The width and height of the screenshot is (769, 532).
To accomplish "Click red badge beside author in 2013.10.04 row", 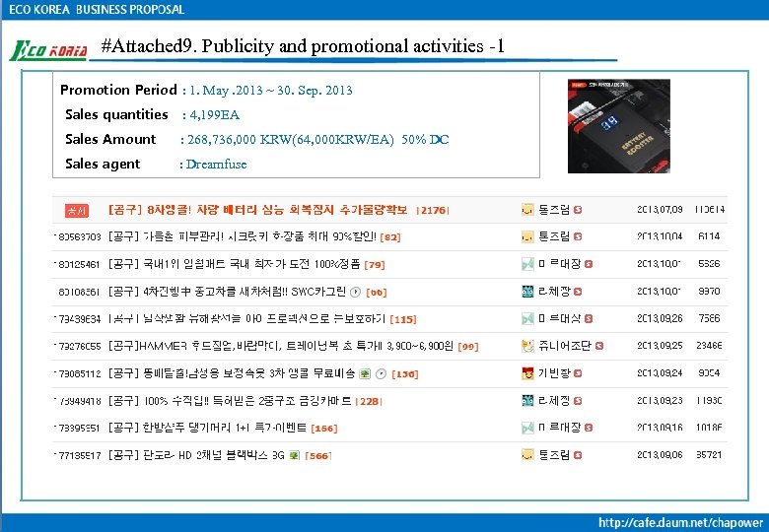I will 578,236.
